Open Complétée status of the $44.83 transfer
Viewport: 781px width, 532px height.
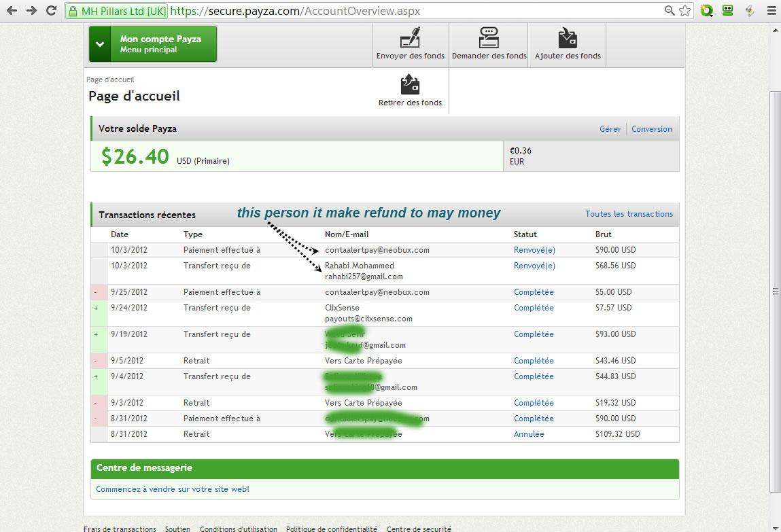click(x=534, y=376)
